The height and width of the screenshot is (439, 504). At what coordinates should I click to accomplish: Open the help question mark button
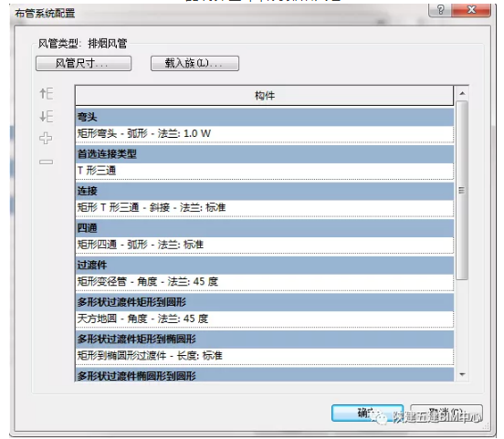(x=440, y=10)
